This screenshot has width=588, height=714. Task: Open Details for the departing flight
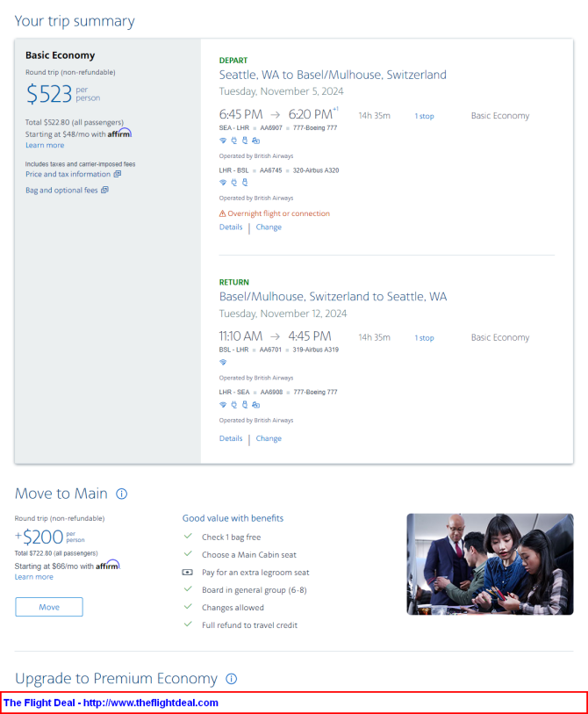231,227
